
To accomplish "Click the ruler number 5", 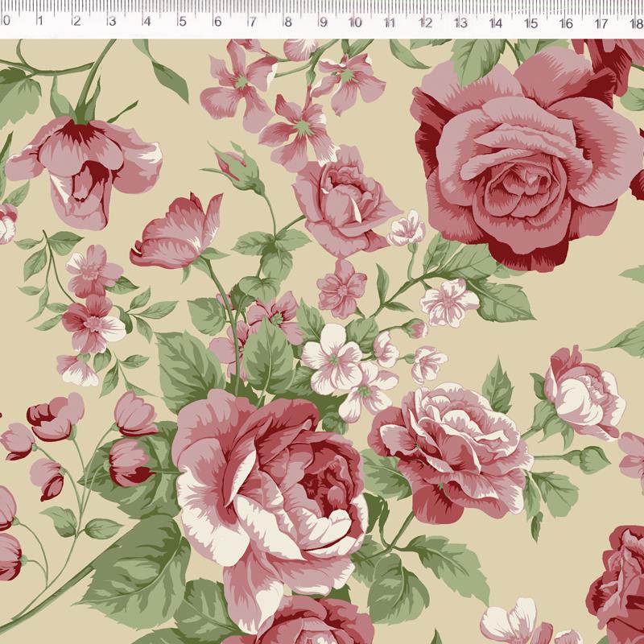I will point(183,21).
